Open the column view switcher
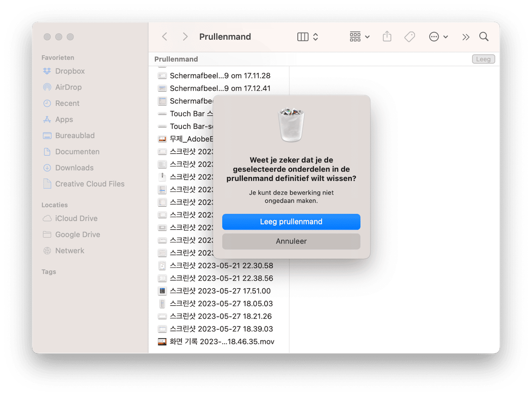 tap(308, 37)
